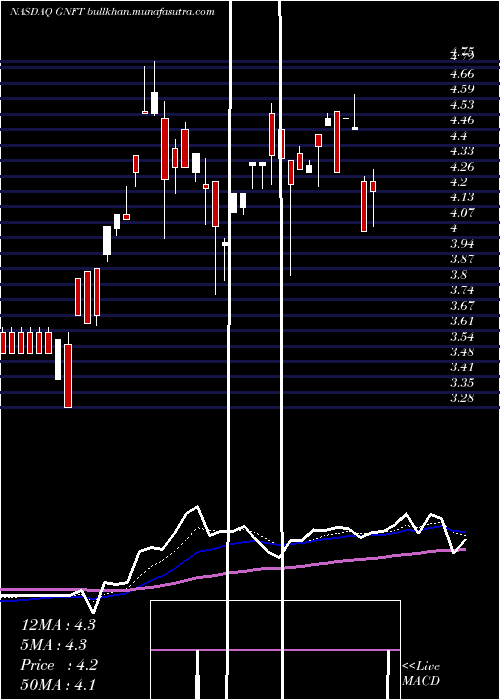Select the 3.8 price level label

(459, 275)
